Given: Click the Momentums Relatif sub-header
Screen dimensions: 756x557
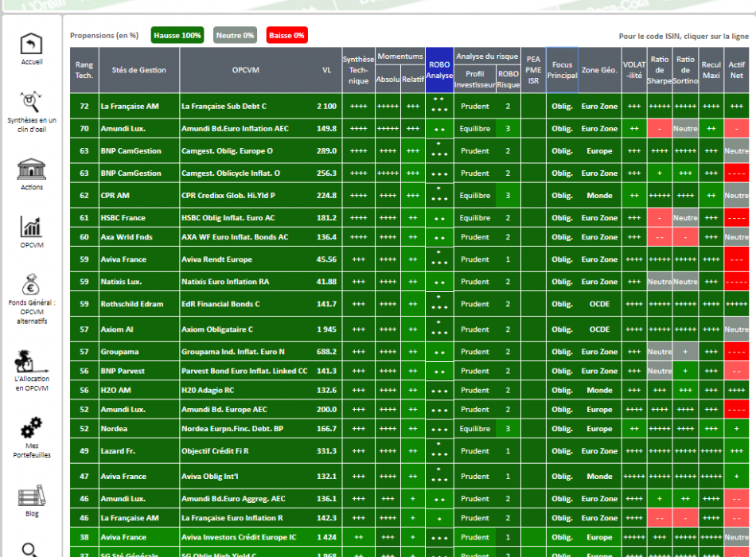Looking at the screenshot, I should point(413,79).
